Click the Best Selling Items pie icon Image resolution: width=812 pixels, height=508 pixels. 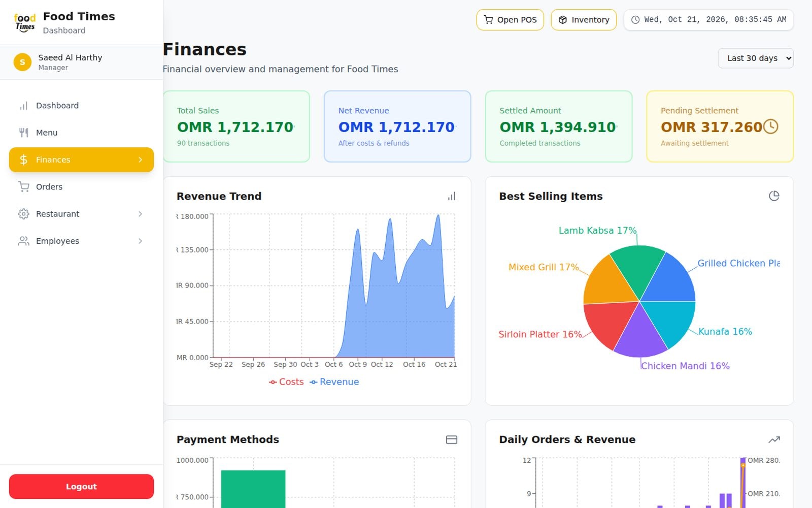coord(774,196)
